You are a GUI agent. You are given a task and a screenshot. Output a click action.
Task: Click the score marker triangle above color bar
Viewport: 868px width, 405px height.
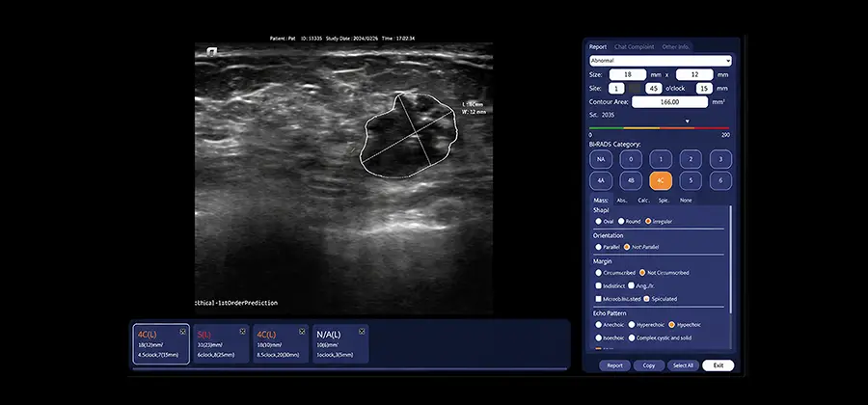[688, 121]
